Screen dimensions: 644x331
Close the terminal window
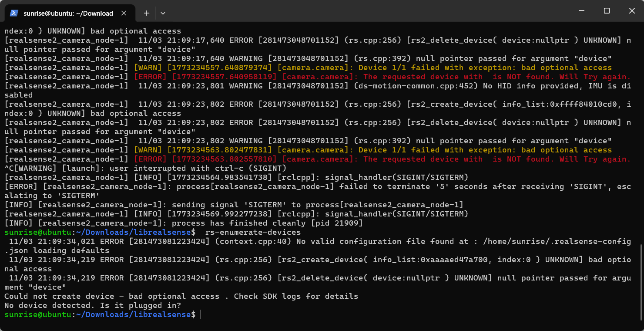pos(631,11)
